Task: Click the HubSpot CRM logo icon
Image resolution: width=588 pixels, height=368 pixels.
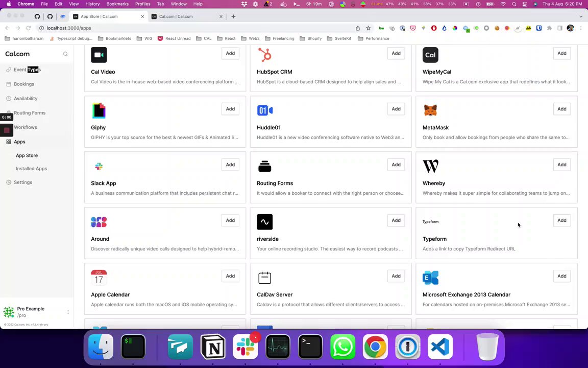Action: point(264,55)
